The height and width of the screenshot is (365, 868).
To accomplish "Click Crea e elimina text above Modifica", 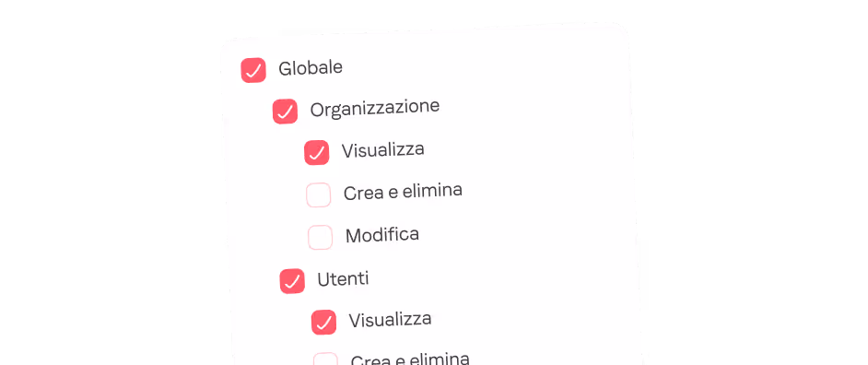I will tap(403, 192).
